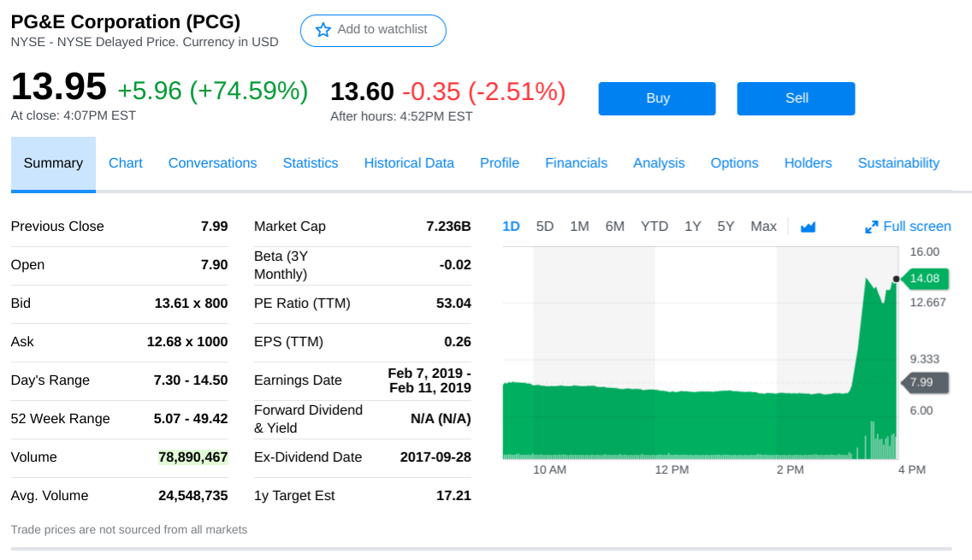Select the 1M chart range
This screenshot has width=972, height=560.
tap(579, 227)
